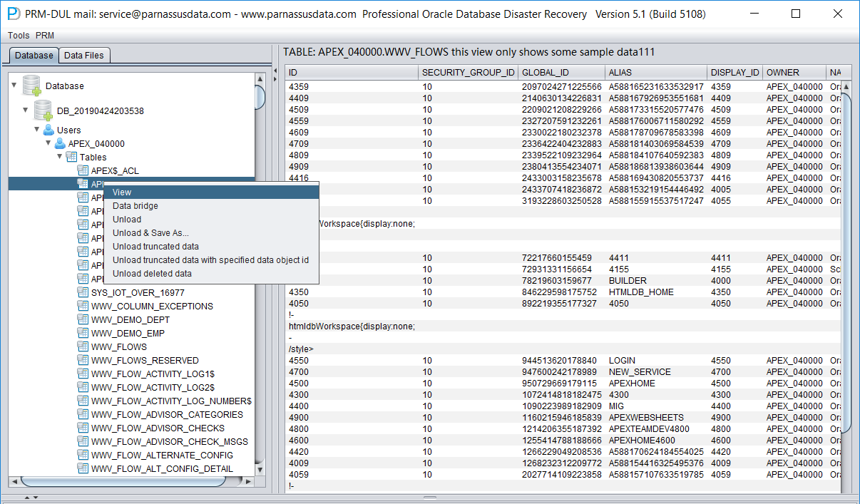
Task: Click the WWV_FLOW_ADVISOR_CHECK_MSGS table icon
Action: click(83, 441)
